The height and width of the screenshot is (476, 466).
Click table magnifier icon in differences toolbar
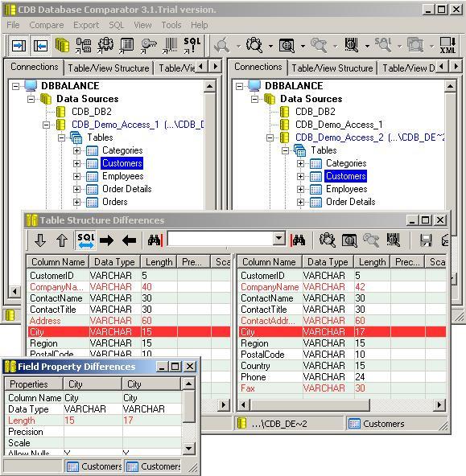(x=349, y=240)
